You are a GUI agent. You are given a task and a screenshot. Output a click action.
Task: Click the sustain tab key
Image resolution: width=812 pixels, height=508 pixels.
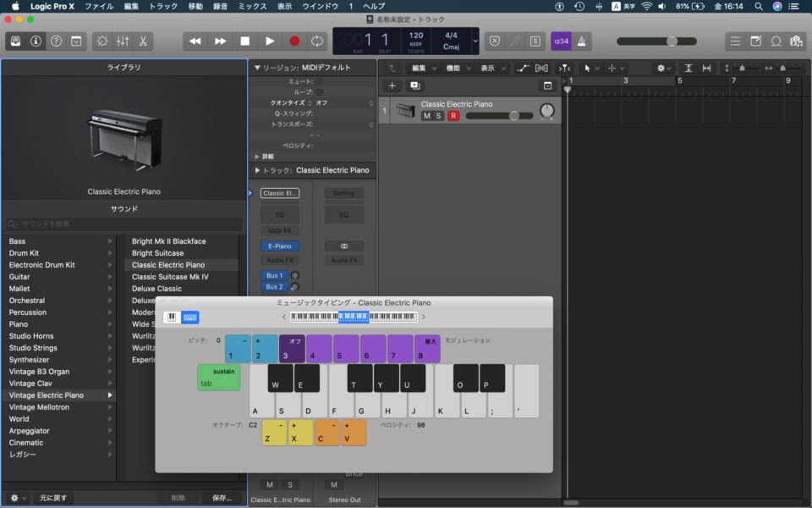[x=218, y=378]
